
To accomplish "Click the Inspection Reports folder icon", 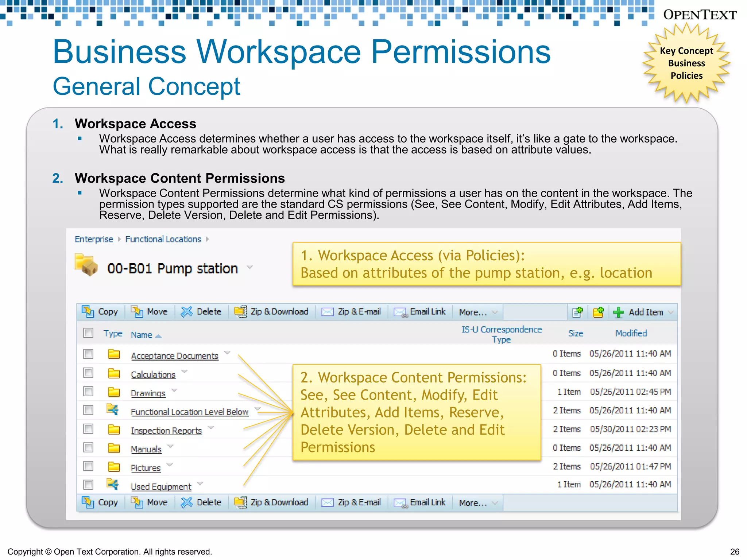I will pos(114,429).
